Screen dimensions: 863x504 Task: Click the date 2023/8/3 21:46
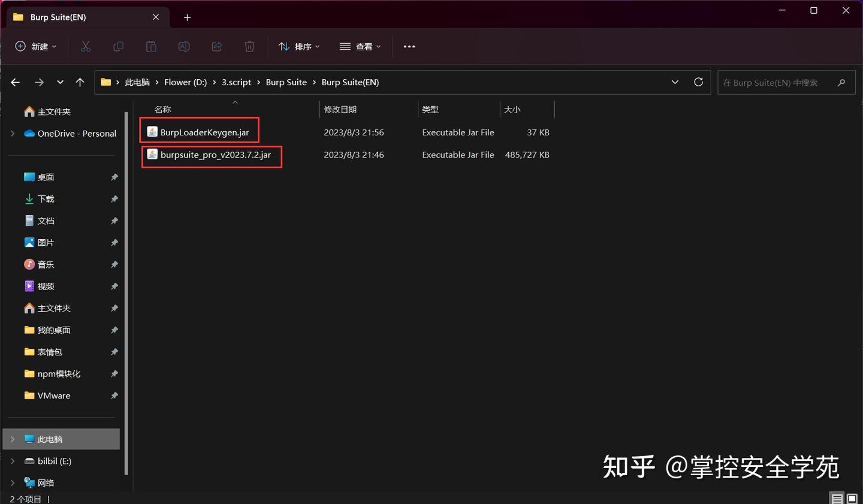[354, 155]
